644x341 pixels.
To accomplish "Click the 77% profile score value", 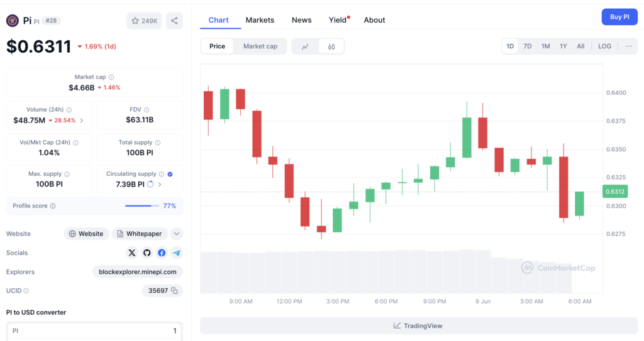I will tap(170, 206).
